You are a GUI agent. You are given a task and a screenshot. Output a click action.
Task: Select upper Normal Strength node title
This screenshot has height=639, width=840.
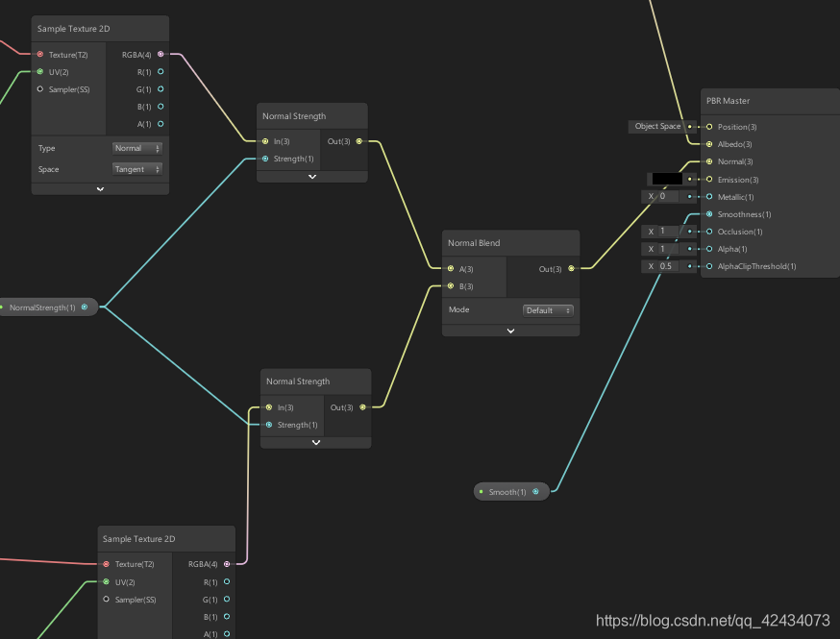coord(294,116)
